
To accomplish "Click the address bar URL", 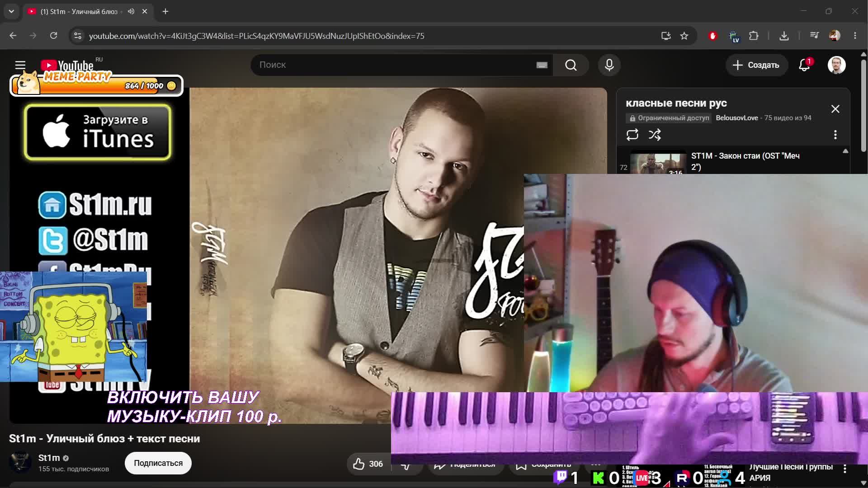I will click(x=256, y=36).
